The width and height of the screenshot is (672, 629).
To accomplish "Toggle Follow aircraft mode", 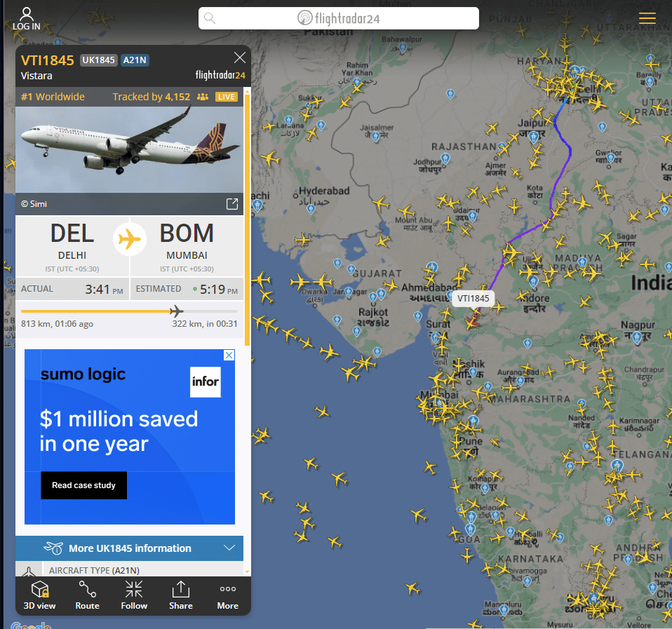I will click(x=134, y=595).
